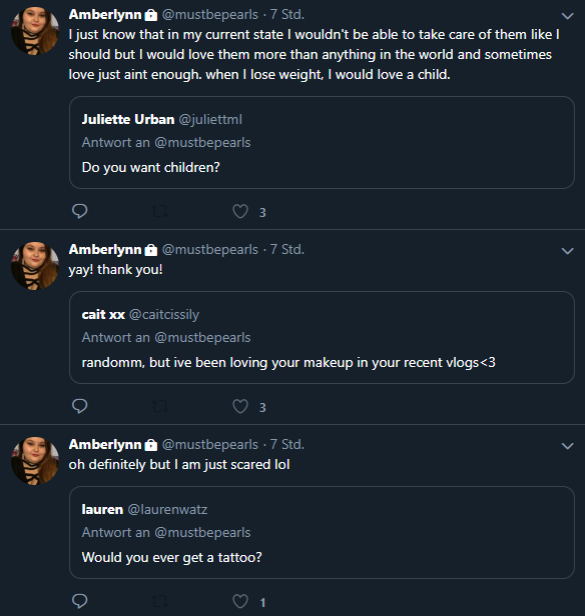Open Amberlynn's avatar on the first tweet
Screen dimensions: 585x616
coord(35,31)
